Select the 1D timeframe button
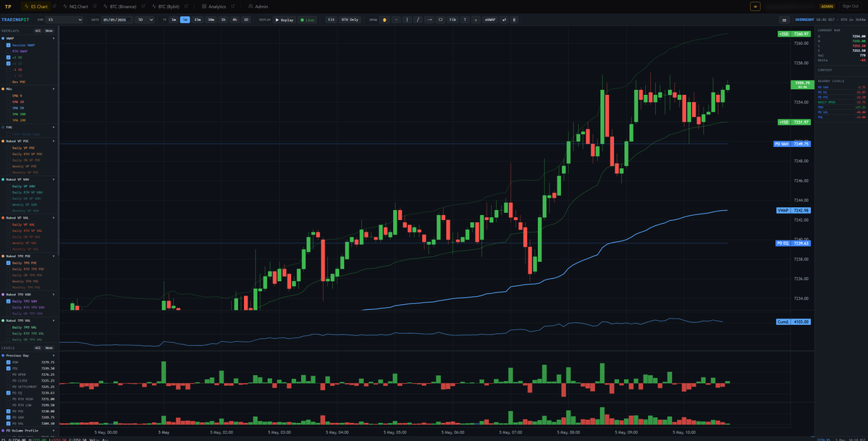Image resolution: width=868 pixels, height=441 pixels. tap(246, 20)
